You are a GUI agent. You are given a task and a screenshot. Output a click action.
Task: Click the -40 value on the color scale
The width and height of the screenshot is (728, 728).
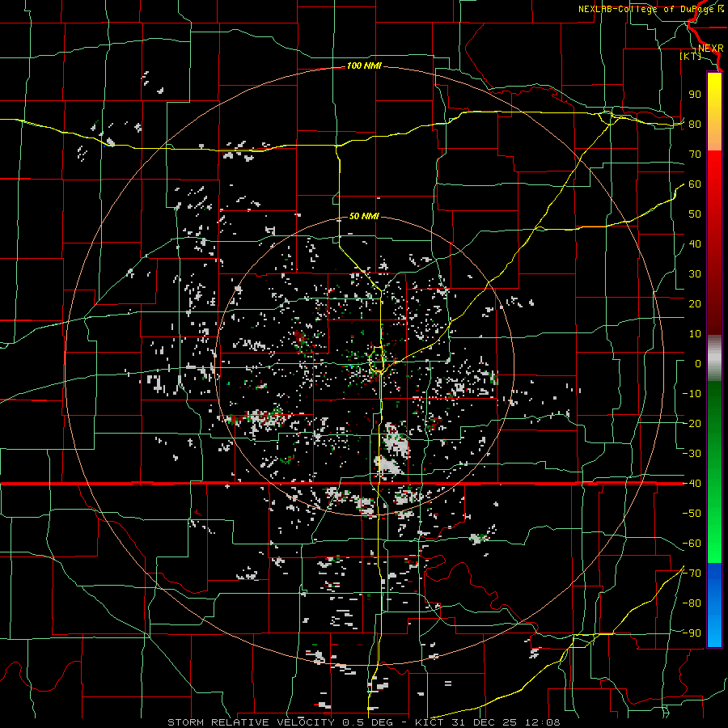coord(692,484)
